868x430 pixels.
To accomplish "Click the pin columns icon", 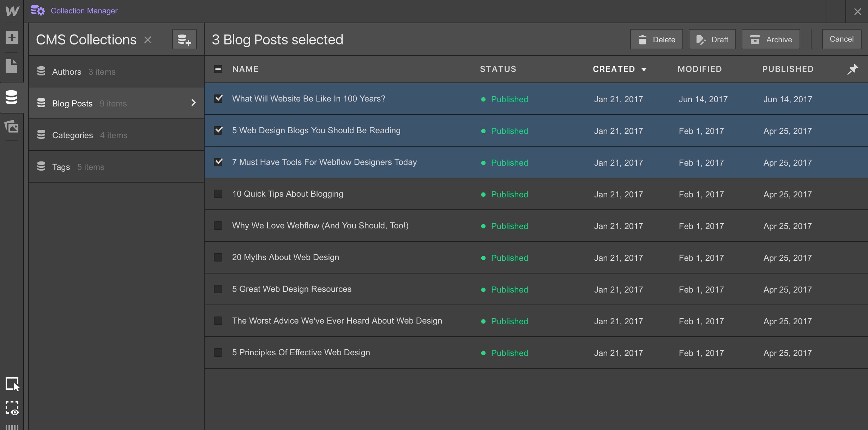I will [852, 69].
